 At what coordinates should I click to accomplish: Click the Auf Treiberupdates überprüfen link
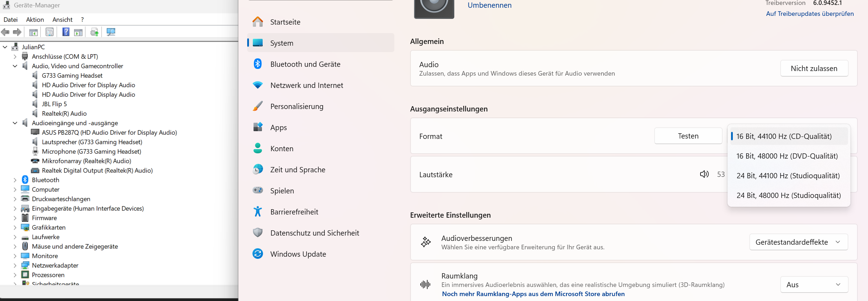pos(810,14)
